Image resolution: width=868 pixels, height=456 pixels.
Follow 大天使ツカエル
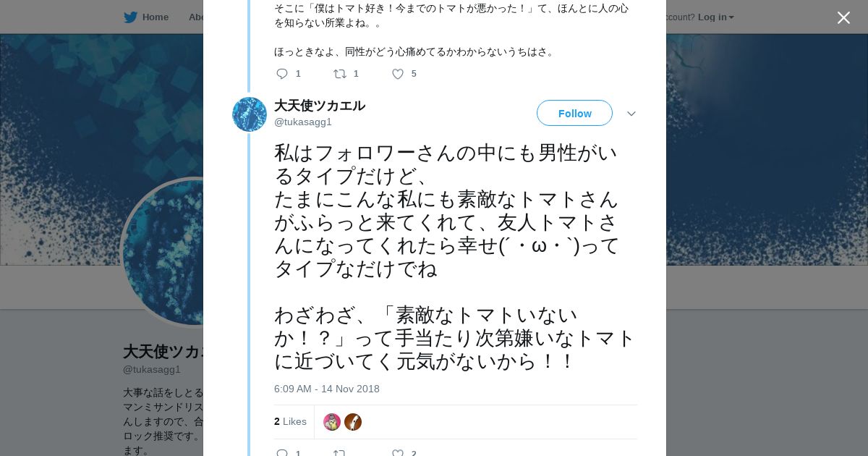pos(574,114)
